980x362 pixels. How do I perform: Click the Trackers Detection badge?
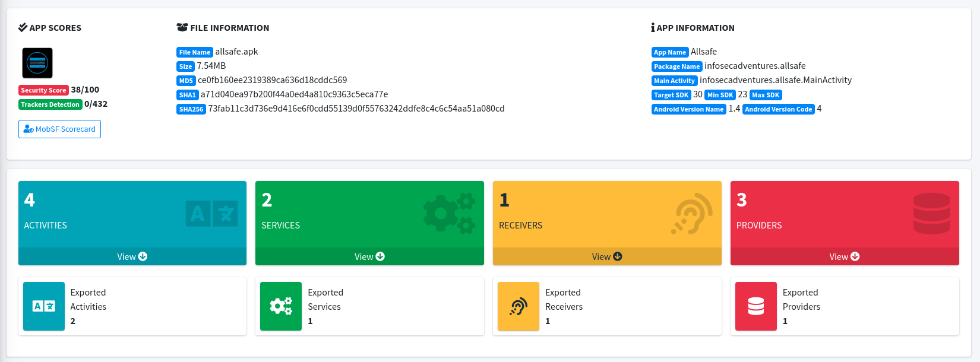point(50,104)
